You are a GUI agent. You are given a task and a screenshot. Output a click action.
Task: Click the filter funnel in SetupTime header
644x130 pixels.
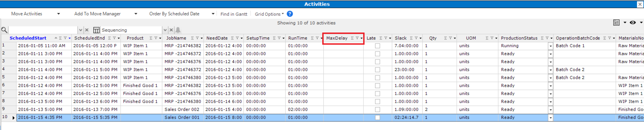point(279,38)
